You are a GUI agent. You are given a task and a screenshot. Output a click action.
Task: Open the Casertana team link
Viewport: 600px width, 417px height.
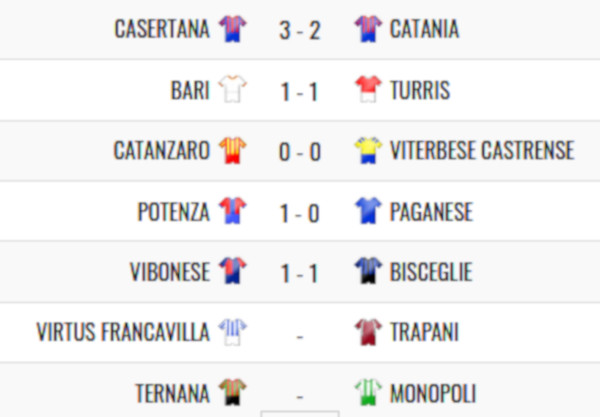[162, 30]
